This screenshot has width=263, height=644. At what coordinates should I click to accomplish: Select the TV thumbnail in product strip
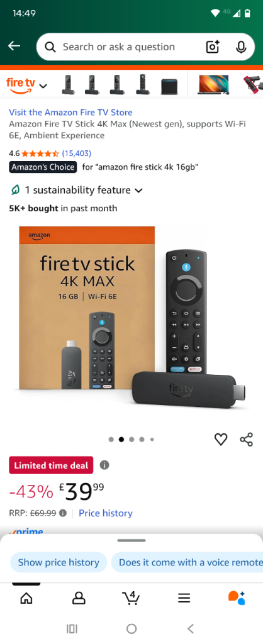[213, 85]
